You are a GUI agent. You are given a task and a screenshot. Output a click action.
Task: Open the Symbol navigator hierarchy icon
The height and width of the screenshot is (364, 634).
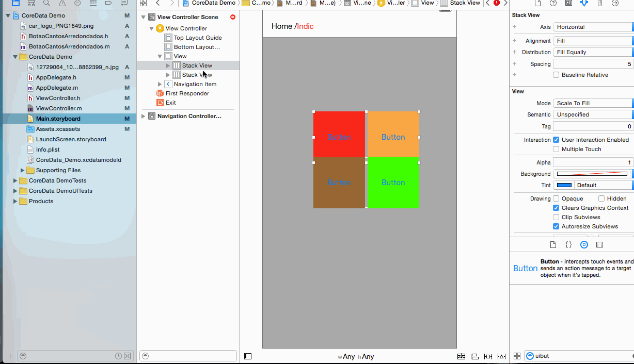(x=31, y=3)
